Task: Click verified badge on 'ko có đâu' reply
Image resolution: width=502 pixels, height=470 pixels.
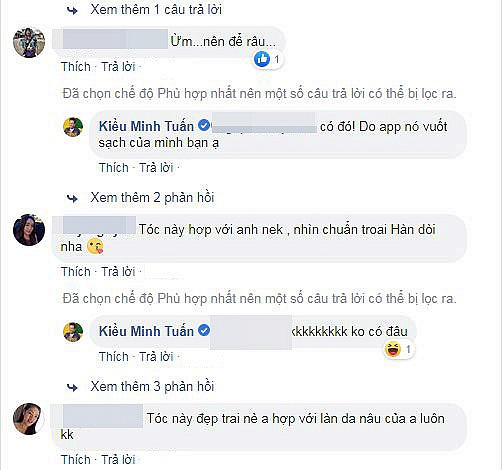Action: coord(204,331)
